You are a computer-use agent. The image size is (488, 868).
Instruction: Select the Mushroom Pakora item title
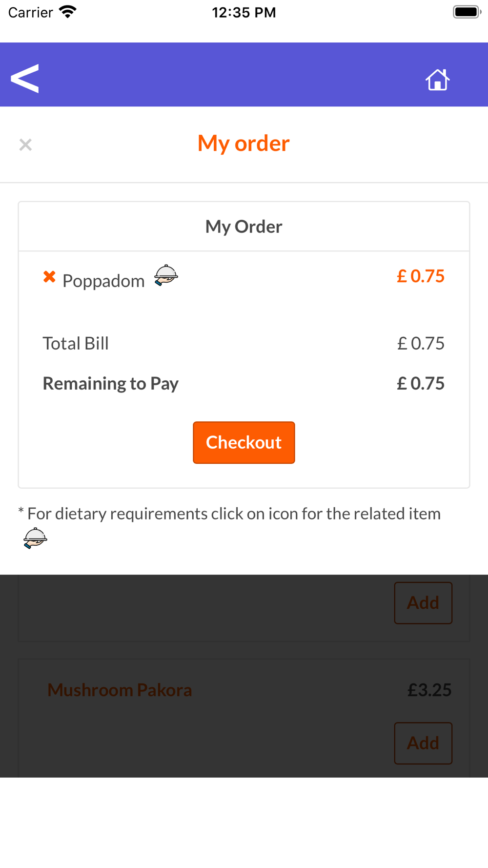(120, 690)
